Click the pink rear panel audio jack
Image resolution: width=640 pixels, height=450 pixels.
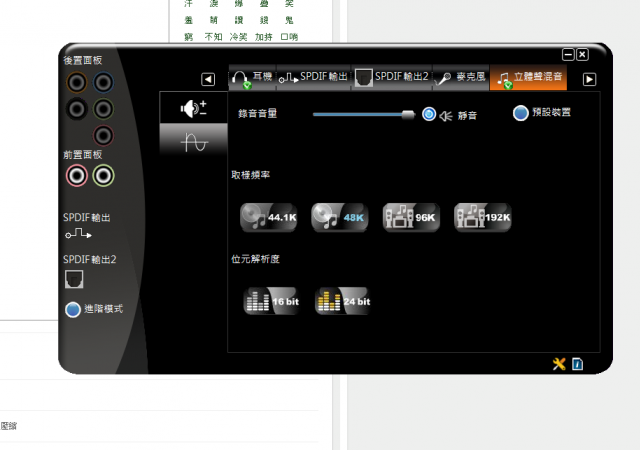[103, 136]
